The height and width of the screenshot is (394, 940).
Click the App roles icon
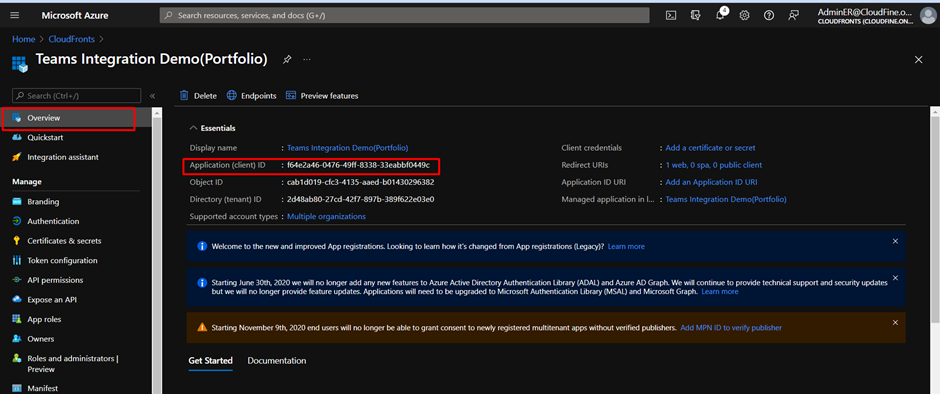tap(17, 319)
